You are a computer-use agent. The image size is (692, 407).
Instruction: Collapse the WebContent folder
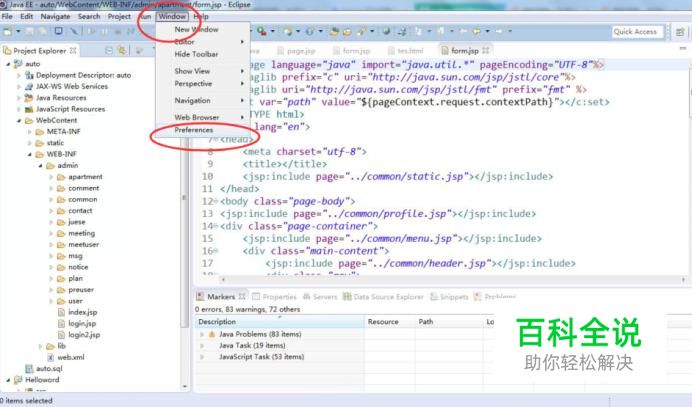pyautogui.click(x=19, y=120)
